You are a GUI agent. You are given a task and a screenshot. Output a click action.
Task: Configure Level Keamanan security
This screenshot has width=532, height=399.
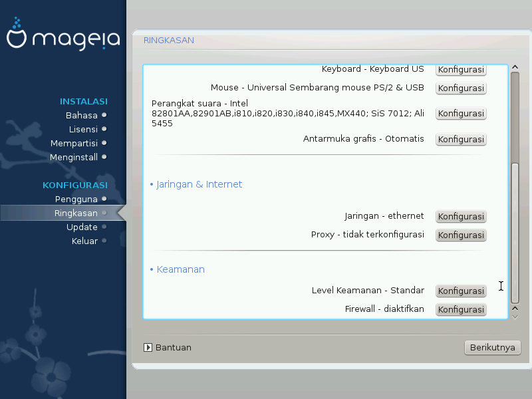(461, 291)
